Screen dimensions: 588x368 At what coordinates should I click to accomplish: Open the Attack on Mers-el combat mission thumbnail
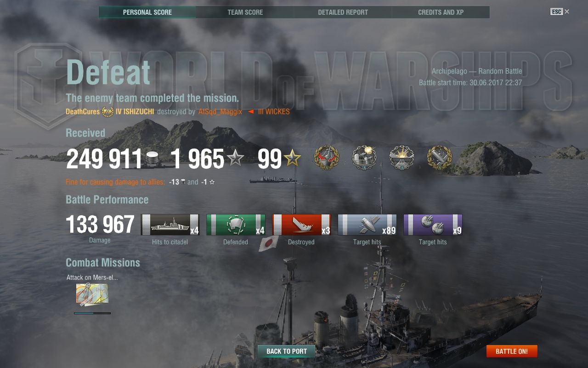click(92, 295)
